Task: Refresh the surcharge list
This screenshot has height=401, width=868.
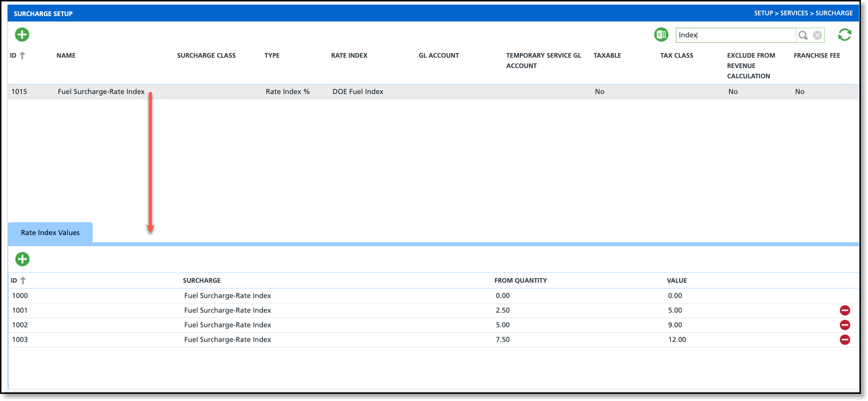Action: pos(844,35)
